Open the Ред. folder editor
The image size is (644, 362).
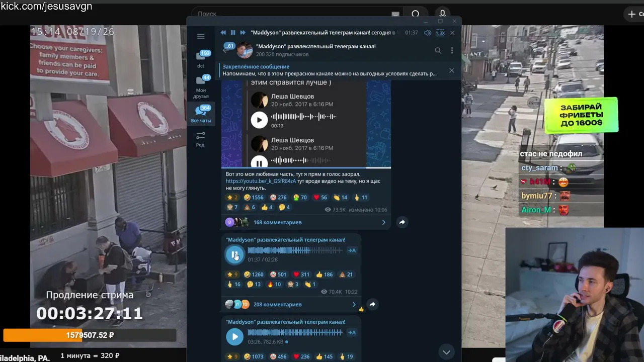click(x=201, y=139)
